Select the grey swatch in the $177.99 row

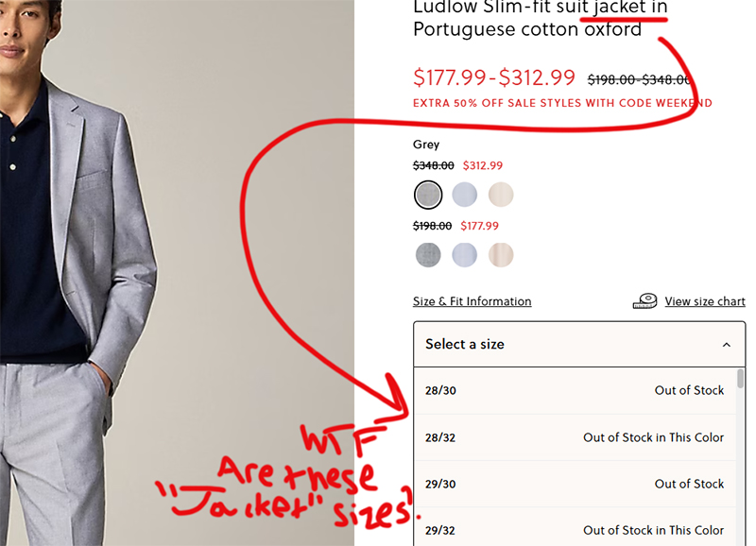[x=428, y=254]
